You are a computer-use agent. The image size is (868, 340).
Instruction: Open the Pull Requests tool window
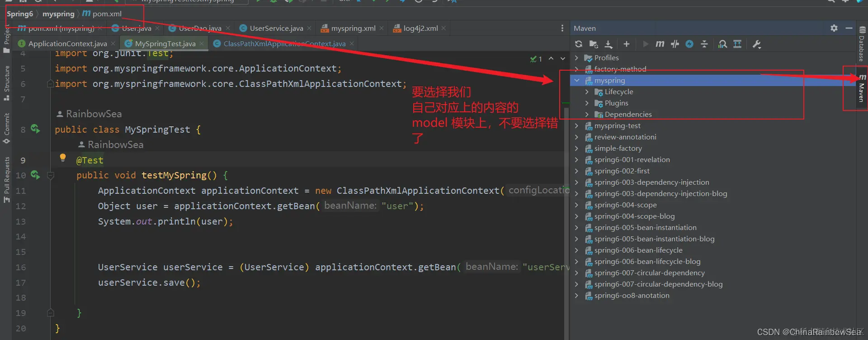6,179
